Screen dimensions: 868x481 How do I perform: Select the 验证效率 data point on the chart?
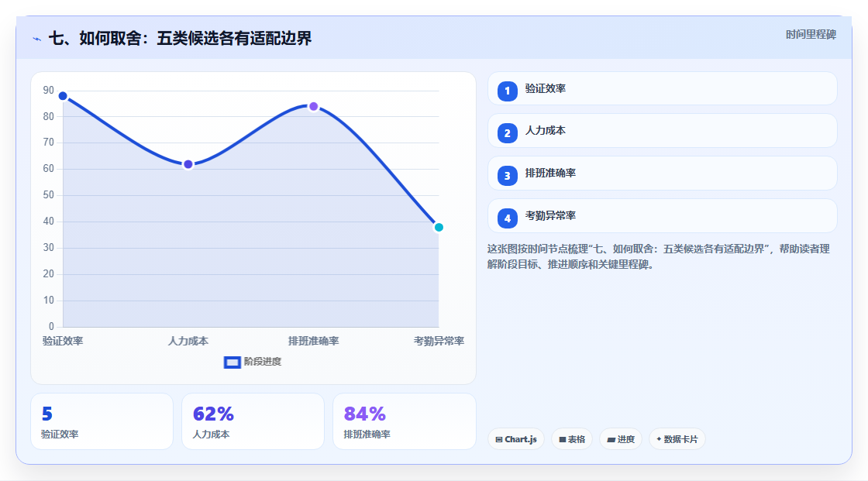[x=63, y=96]
